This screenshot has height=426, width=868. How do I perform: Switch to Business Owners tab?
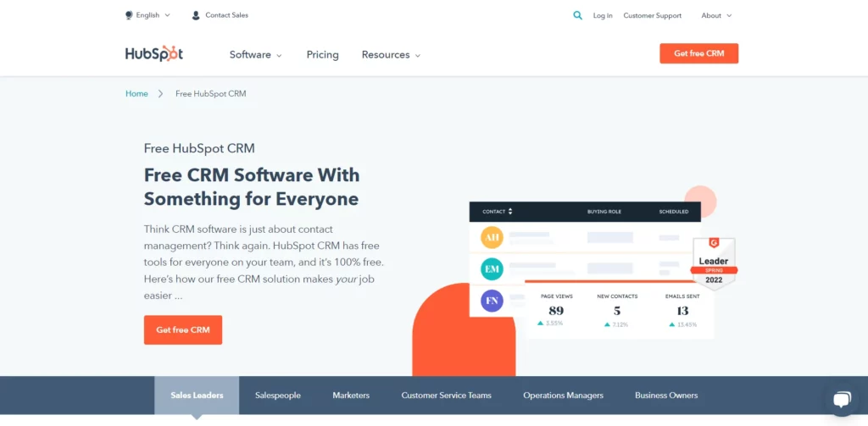(666, 395)
